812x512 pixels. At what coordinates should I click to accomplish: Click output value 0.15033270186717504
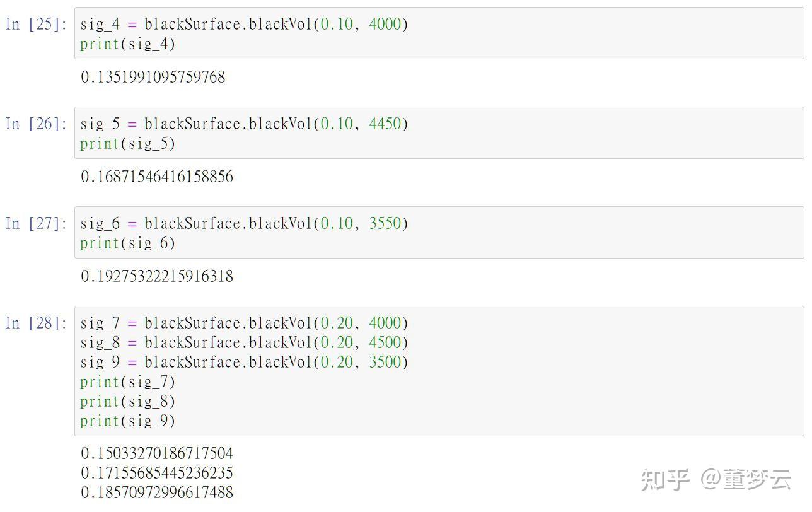pyautogui.click(x=157, y=454)
